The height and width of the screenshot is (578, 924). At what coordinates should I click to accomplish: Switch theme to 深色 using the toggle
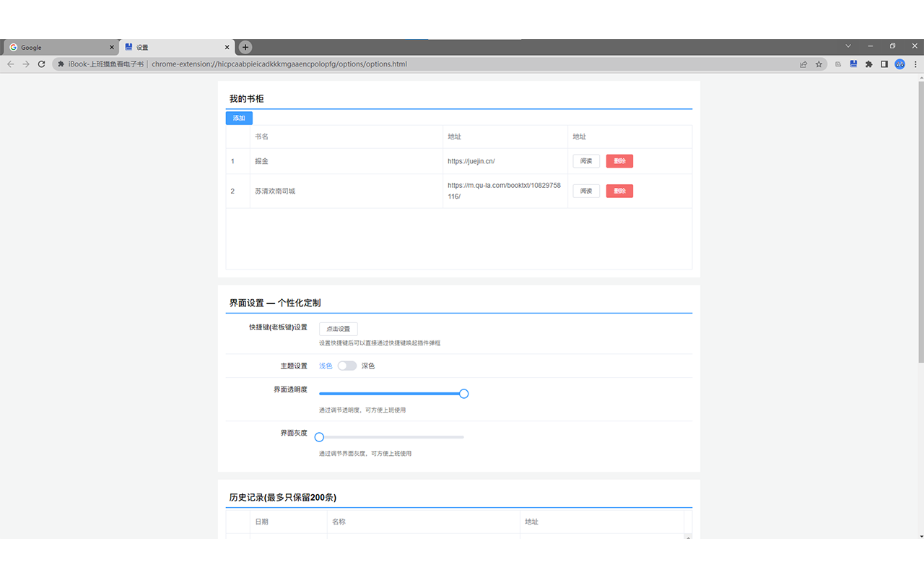pyautogui.click(x=347, y=366)
